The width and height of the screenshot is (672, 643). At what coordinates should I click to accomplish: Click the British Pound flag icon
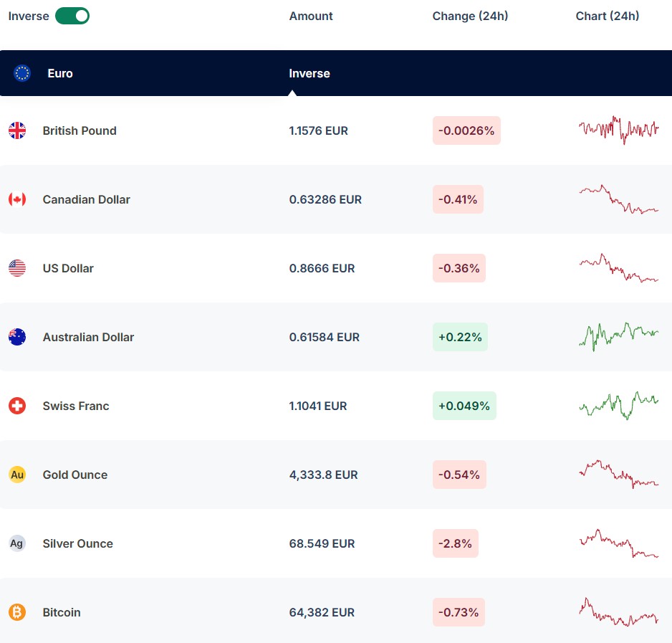coord(17,130)
